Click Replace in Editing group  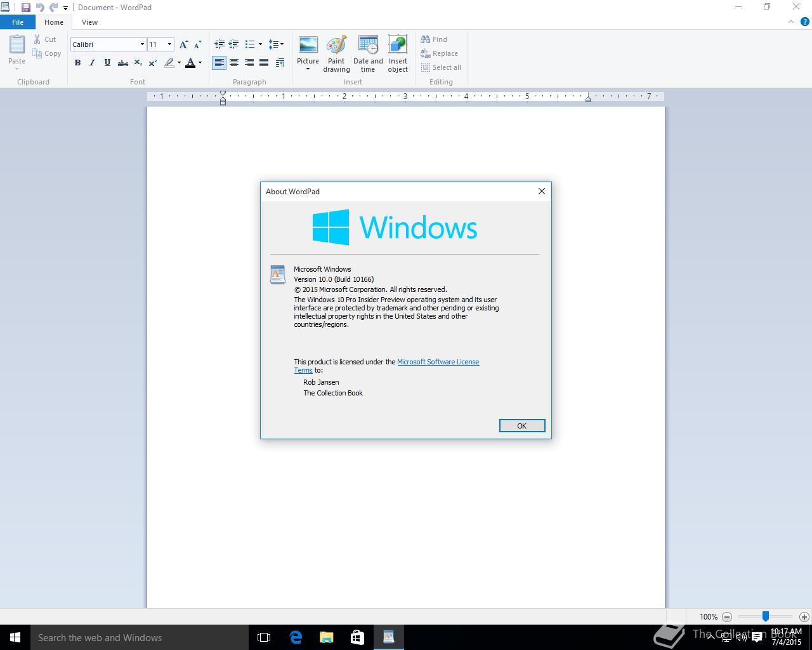point(439,54)
